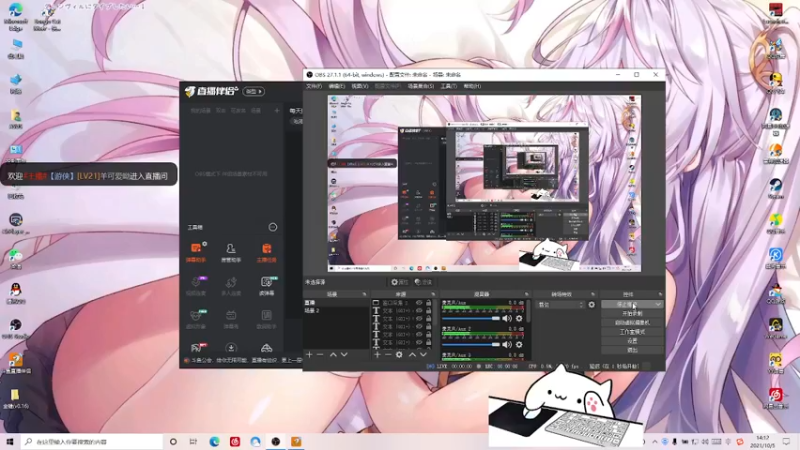Click the 属性 properties button above the source list
Viewport: 800px width, 450px height.
[399, 282]
